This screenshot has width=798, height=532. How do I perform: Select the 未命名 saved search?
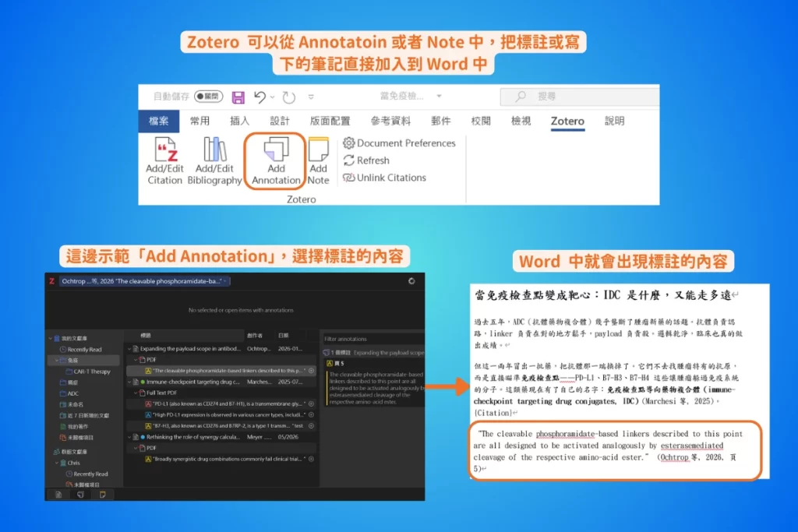(71, 404)
